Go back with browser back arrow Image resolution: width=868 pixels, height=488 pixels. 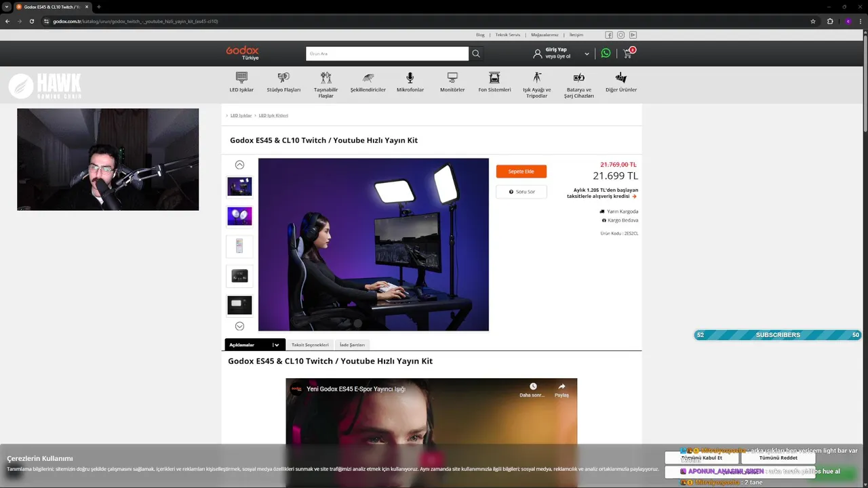[7, 21]
